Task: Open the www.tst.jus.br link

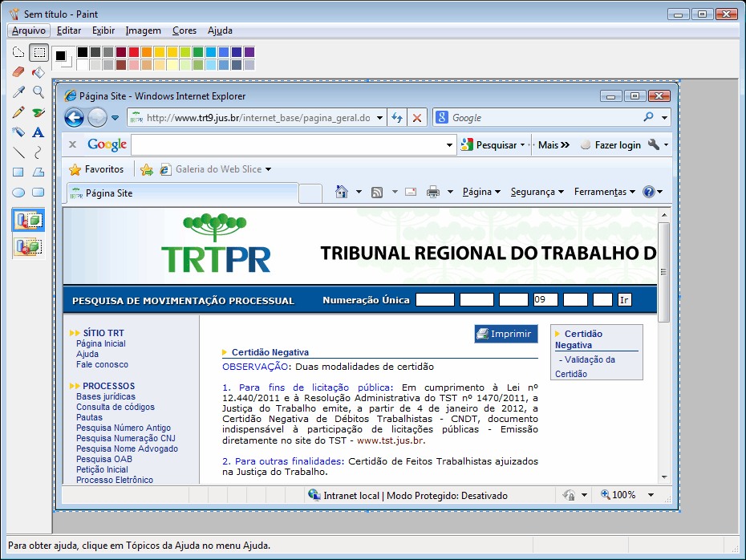Action: point(390,440)
